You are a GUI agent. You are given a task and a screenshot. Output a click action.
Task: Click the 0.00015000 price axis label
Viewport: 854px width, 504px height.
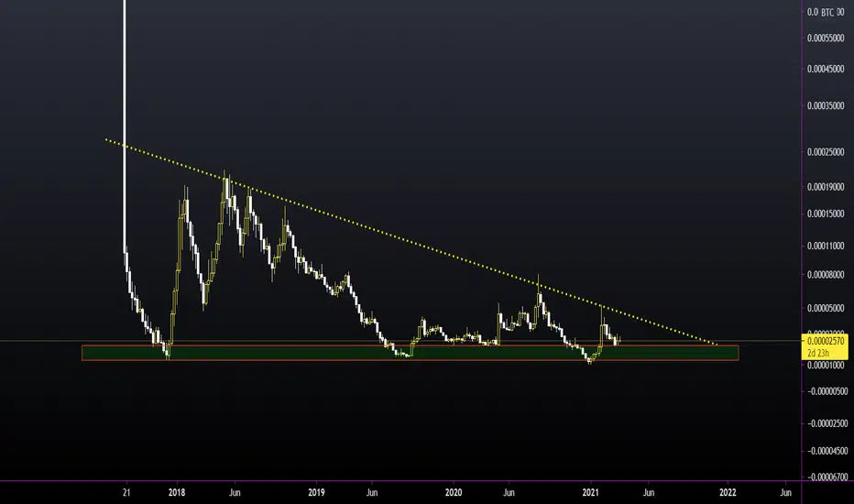[826, 214]
